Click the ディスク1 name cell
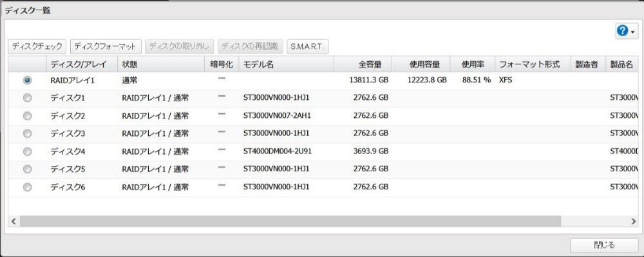The height and width of the screenshot is (257, 644). click(x=68, y=98)
